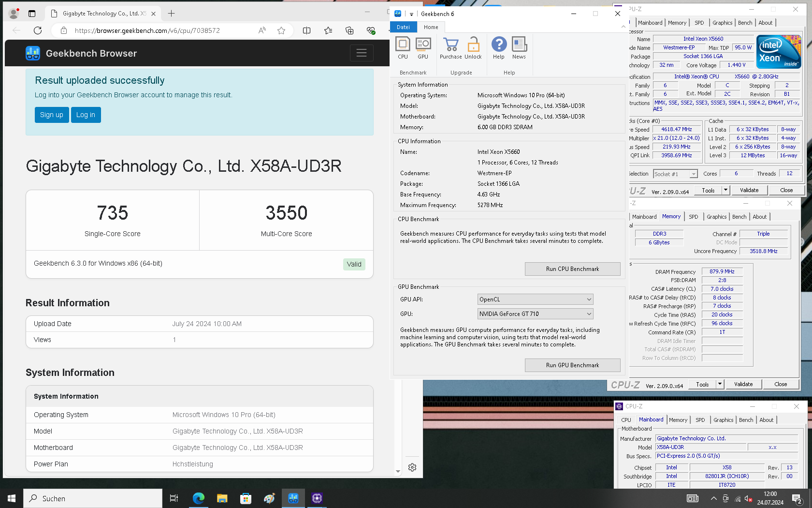This screenshot has width=812, height=508.
Task: Open the Favorites list in Edge
Action: click(x=328, y=30)
